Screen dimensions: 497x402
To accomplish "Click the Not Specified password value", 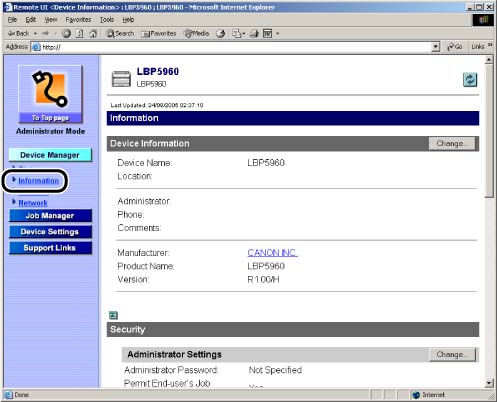I will [x=275, y=370].
